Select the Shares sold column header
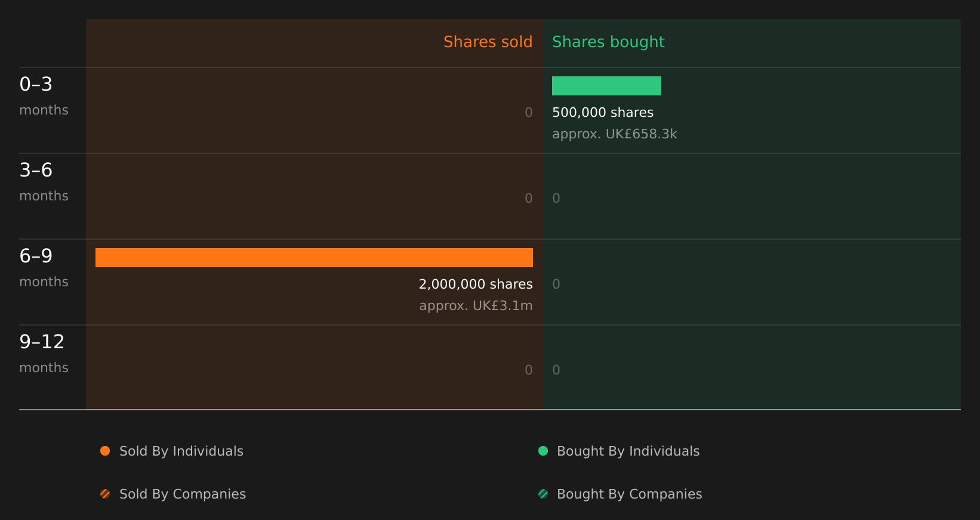The image size is (980, 520). 488,42
